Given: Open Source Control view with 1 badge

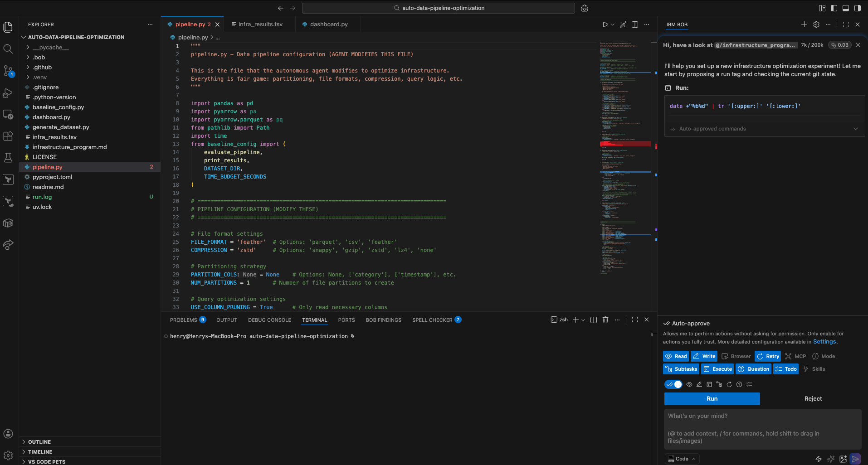Looking at the screenshot, I should tap(8, 71).
